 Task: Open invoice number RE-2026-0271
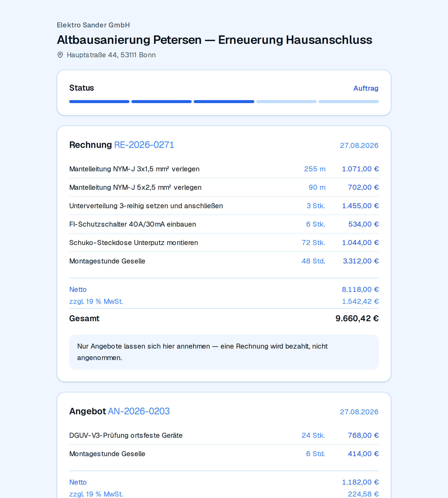point(144,145)
